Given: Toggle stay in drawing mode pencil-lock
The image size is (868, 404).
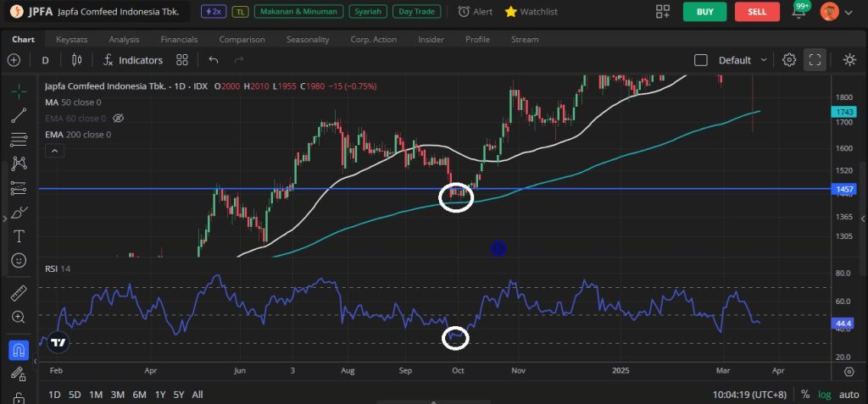Looking at the screenshot, I should (x=19, y=374).
